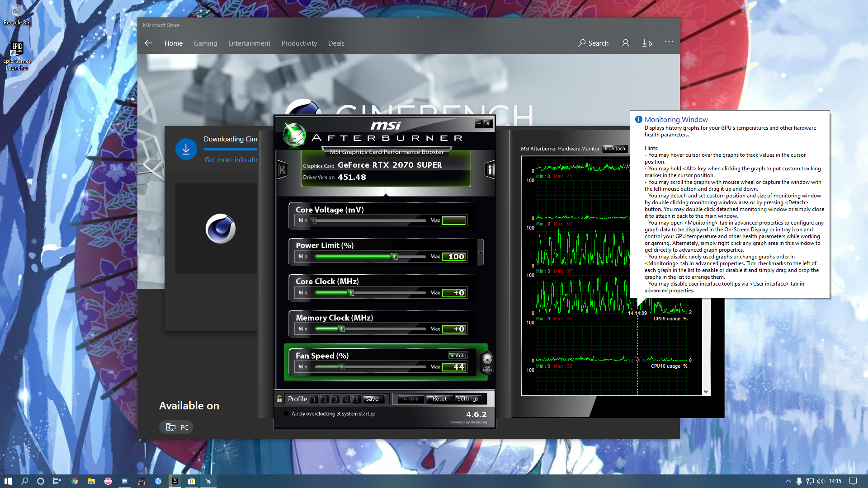Open Microsoft Store downloads and updates
Screen dimensions: 868x488
pos(647,43)
